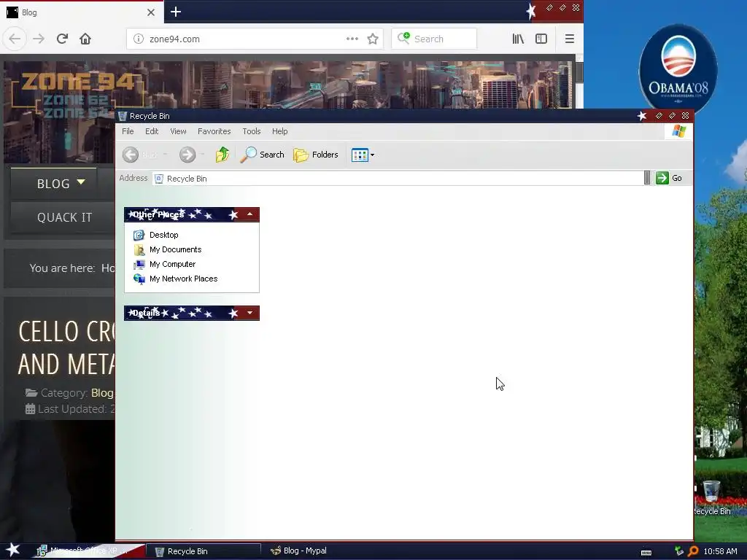Open the browser hamburger menu
This screenshot has height=560, width=747.
[569, 39]
